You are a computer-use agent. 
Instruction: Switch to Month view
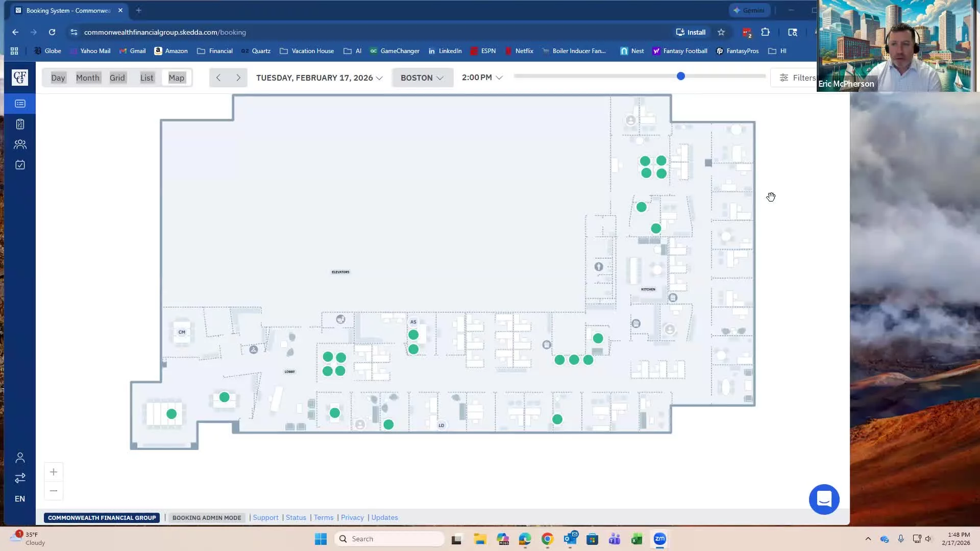[87, 78]
